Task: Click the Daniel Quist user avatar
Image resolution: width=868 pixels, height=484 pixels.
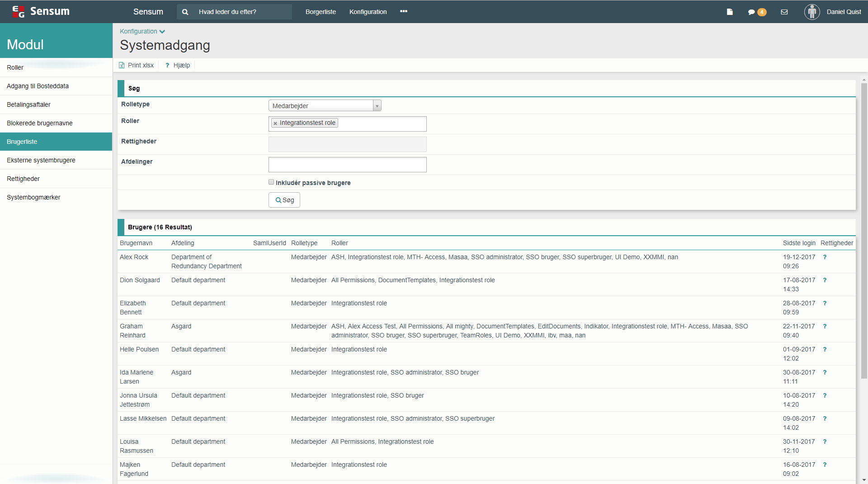Action: 812,12
